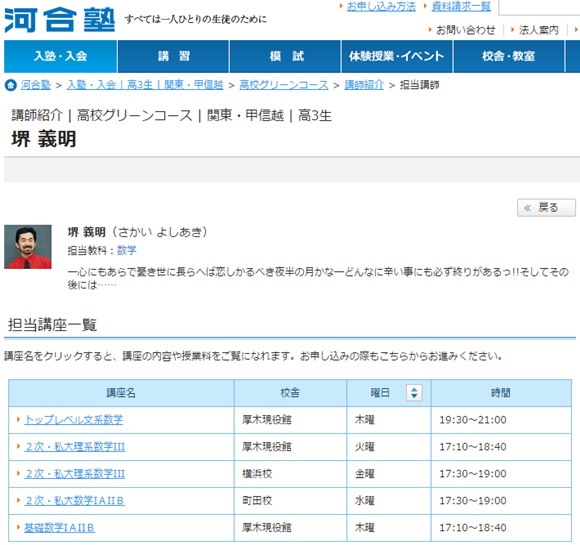Sort the table by the 曜日 sort arrows
The image size is (580, 545).
point(414,393)
